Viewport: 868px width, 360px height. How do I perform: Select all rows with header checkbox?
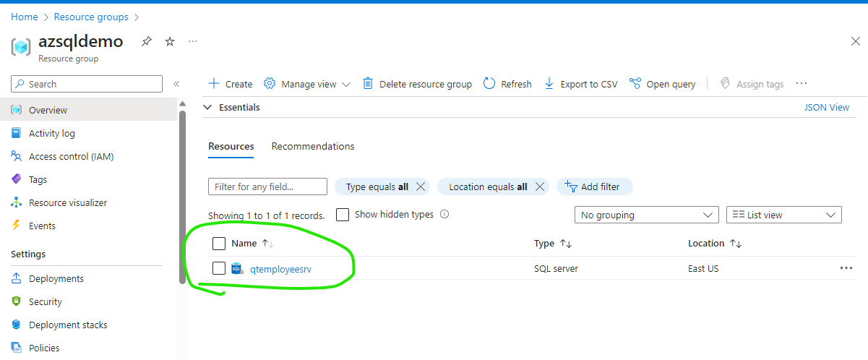click(219, 244)
